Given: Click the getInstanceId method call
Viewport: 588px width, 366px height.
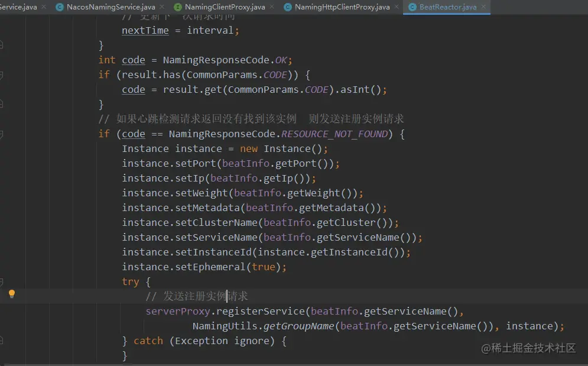Looking at the screenshot, I should (349, 252).
